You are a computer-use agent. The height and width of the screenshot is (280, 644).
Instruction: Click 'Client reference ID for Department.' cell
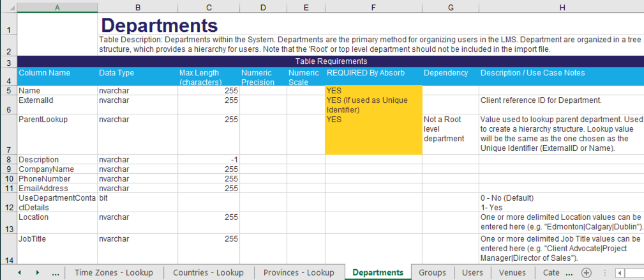[x=562, y=104]
